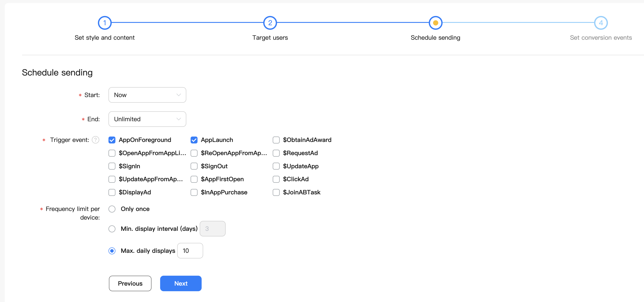Tick the $InAppPurchase checkbox

click(194, 192)
